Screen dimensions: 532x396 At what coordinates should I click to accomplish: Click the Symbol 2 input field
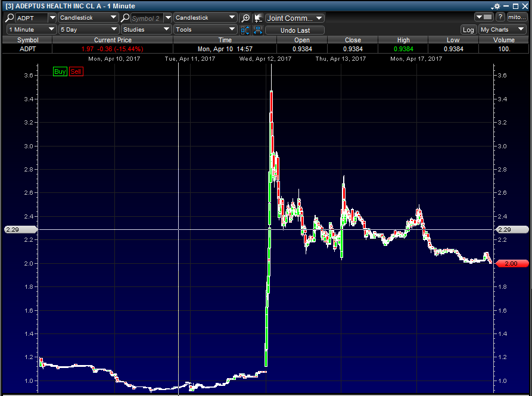[x=147, y=18]
